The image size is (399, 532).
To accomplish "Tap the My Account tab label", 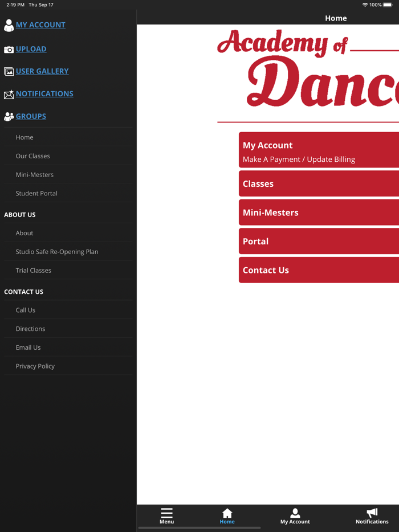I will pos(295,522).
